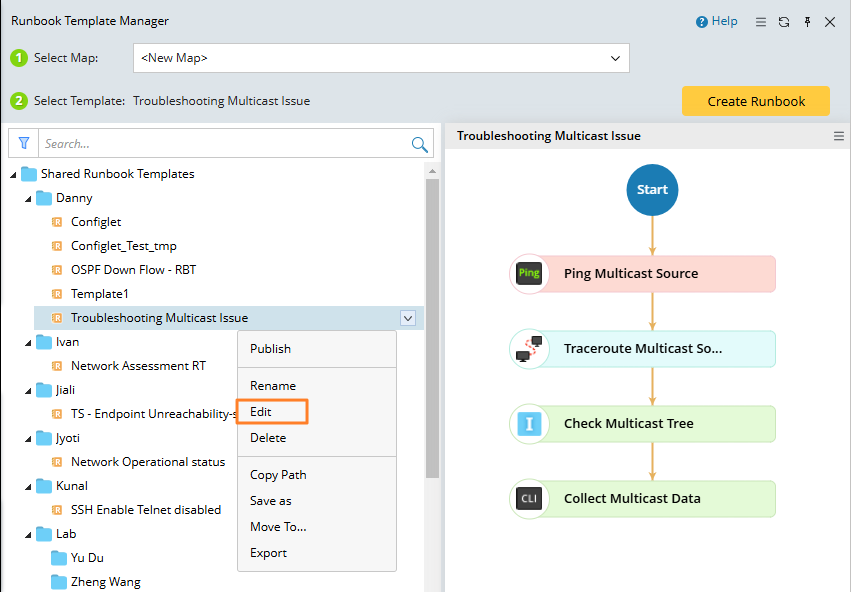Select Publish in the context menu
Viewport: 851px width, 592px height.
270,349
